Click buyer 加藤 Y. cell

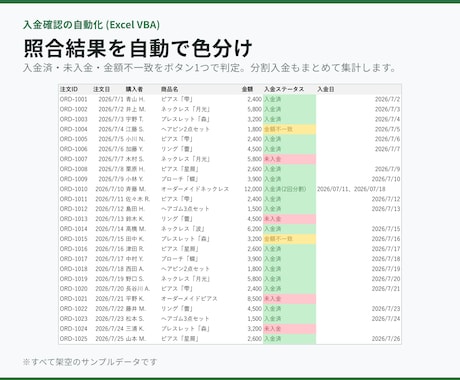[x=134, y=149]
